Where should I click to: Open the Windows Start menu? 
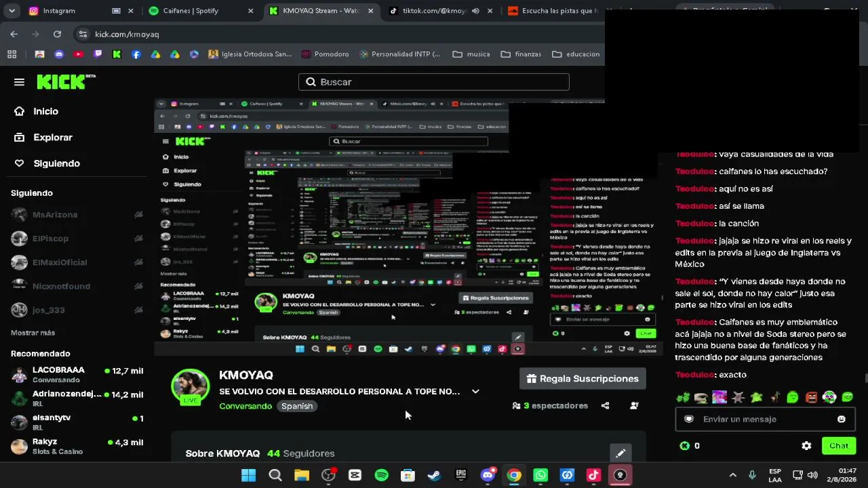click(249, 475)
